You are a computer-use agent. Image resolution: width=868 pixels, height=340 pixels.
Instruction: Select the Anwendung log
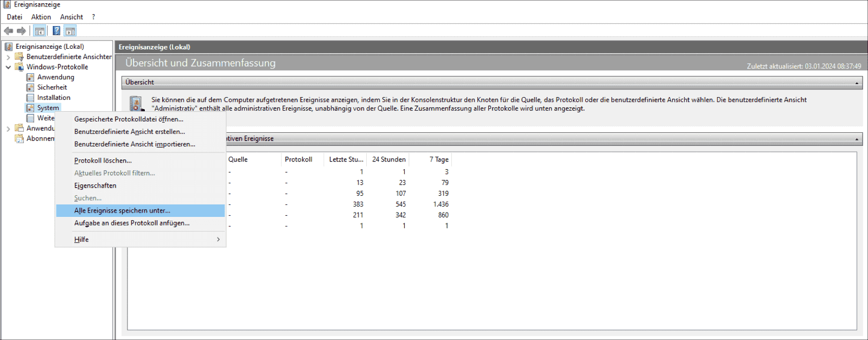pos(55,78)
